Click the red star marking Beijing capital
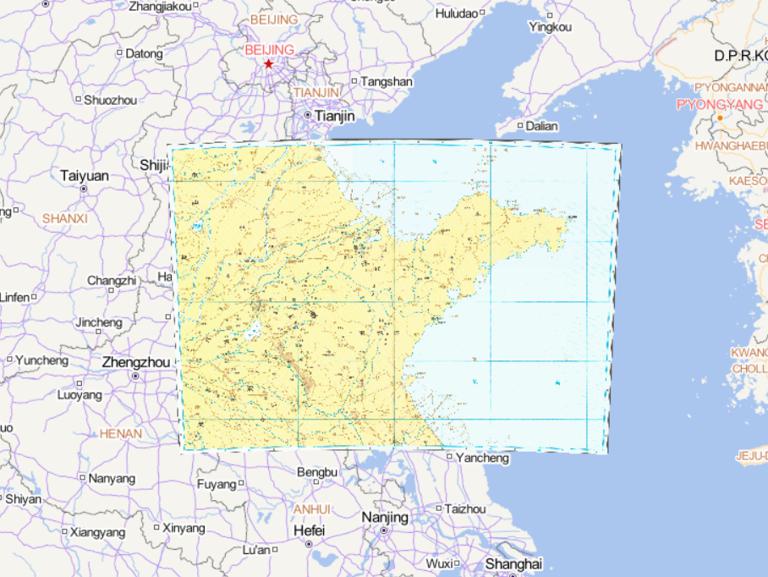This screenshot has width=768, height=577. 268,64
